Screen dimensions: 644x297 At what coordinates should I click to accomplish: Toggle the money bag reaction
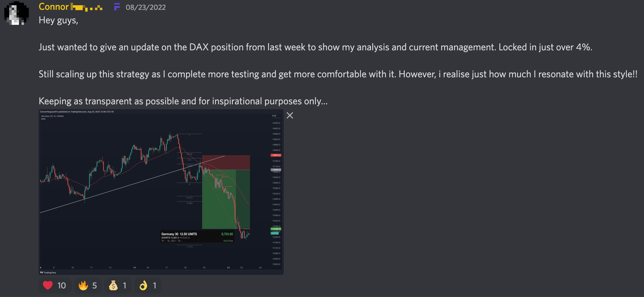118,285
